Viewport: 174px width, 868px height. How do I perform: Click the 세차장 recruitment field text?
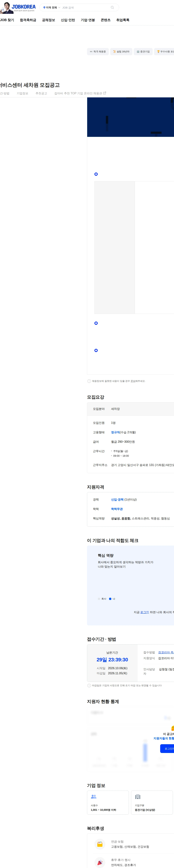(x=115, y=409)
